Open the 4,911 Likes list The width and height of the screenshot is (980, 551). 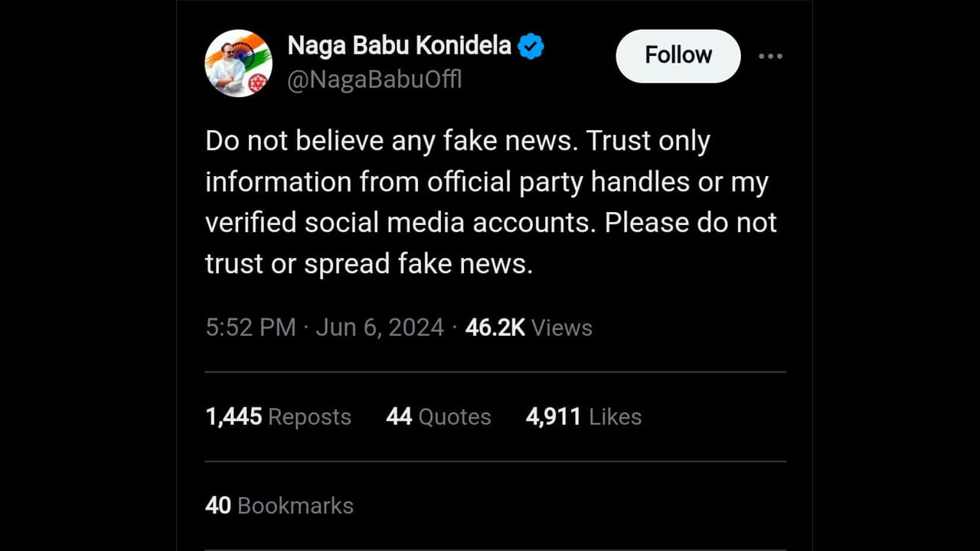tap(583, 416)
